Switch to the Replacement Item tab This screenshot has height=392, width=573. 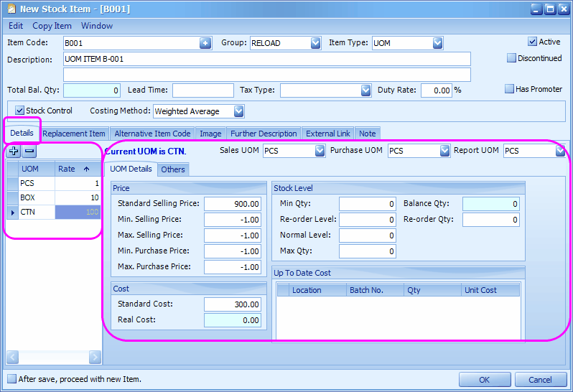[74, 134]
